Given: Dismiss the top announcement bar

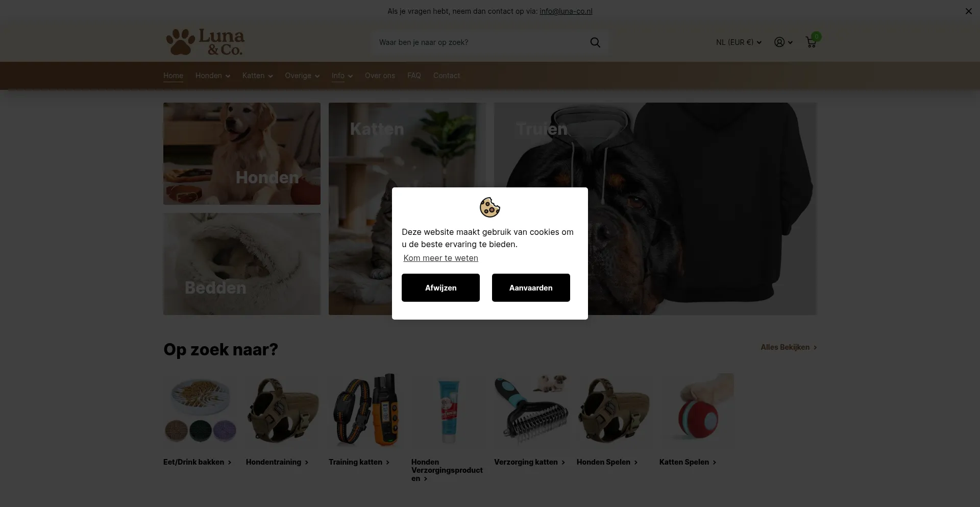Looking at the screenshot, I should (968, 11).
